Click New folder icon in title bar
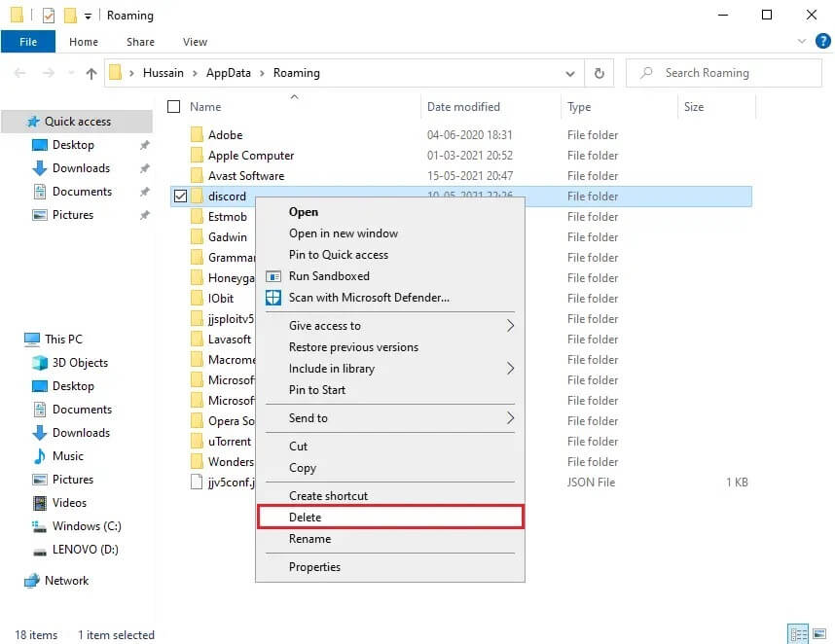835x644 pixels. tap(70, 16)
